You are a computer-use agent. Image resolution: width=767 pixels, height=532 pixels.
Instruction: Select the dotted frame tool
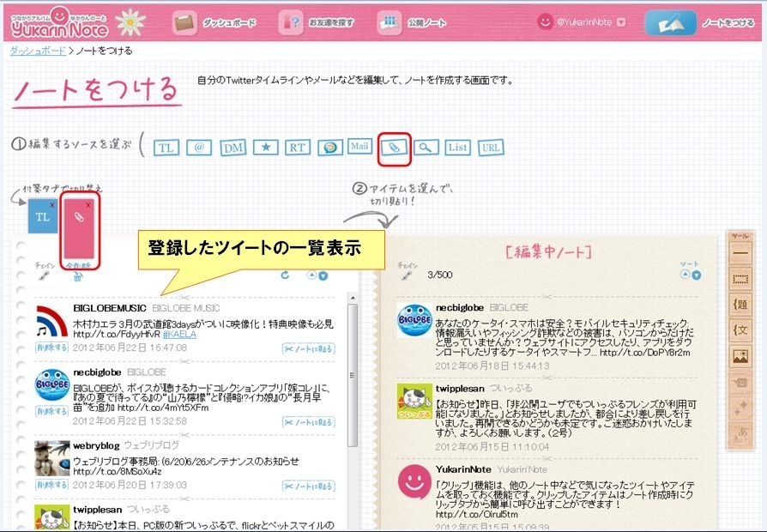click(x=740, y=280)
